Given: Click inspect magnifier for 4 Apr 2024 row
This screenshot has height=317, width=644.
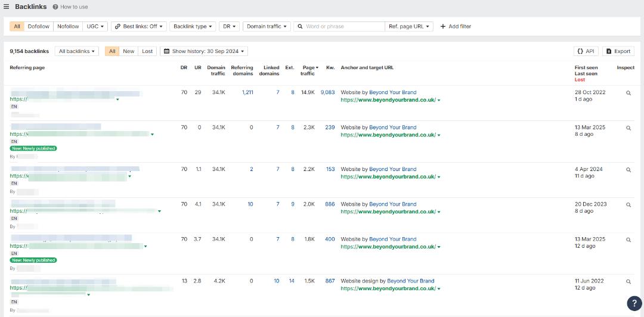Looking at the screenshot, I should (628, 170).
